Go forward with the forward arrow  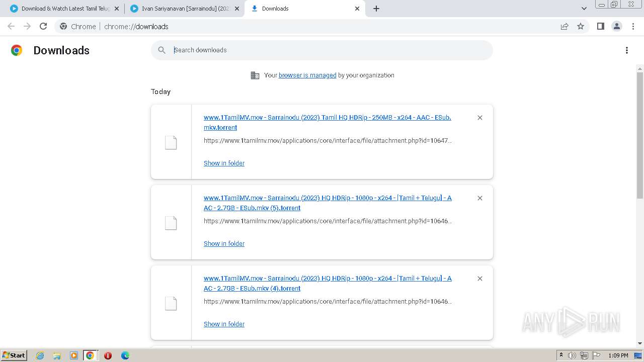coord(27,26)
